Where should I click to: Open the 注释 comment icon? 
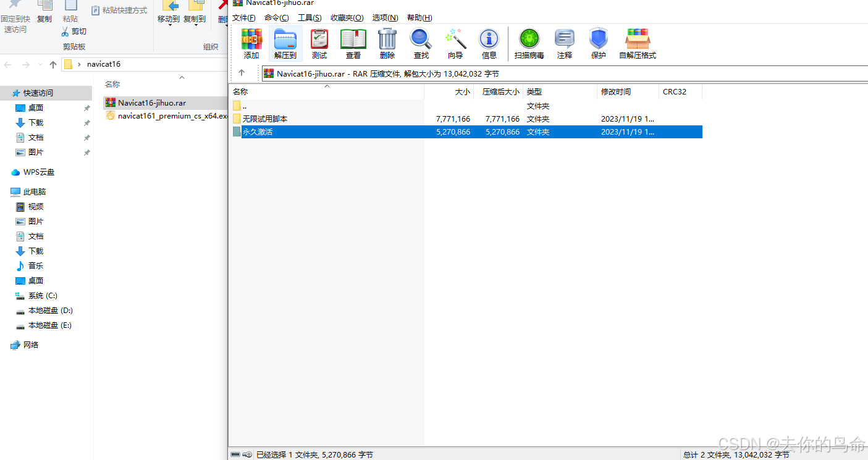click(x=565, y=44)
